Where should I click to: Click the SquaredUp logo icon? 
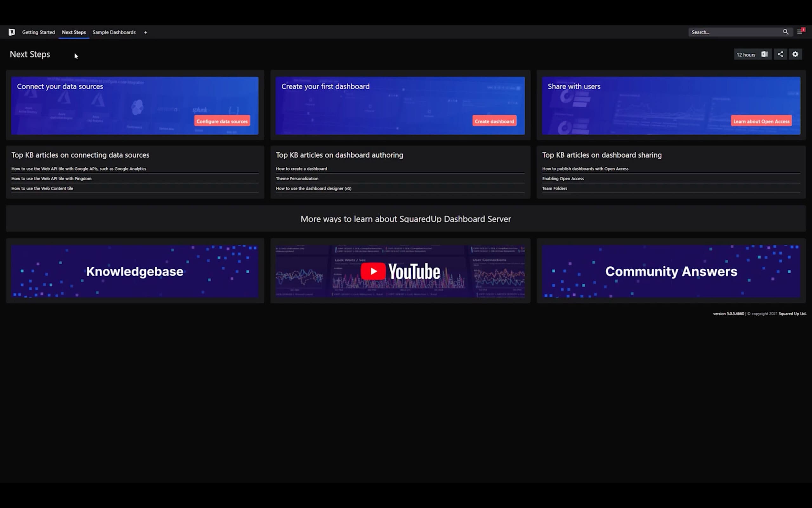point(12,32)
